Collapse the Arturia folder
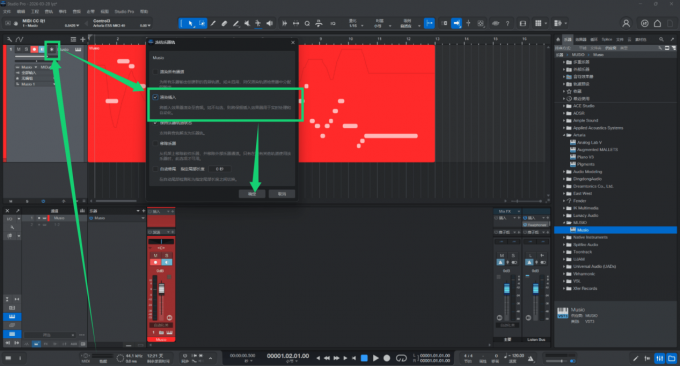The image size is (680, 366). coord(564,135)
